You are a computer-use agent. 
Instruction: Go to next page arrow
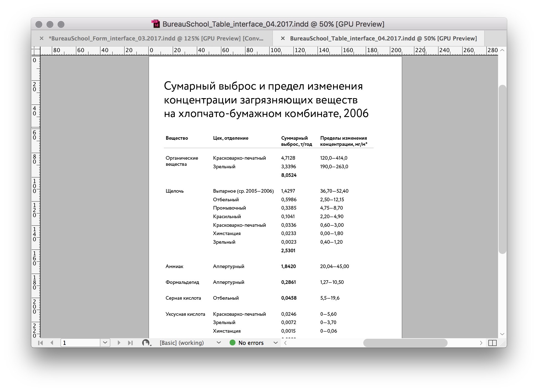click(x=119, y=343)
